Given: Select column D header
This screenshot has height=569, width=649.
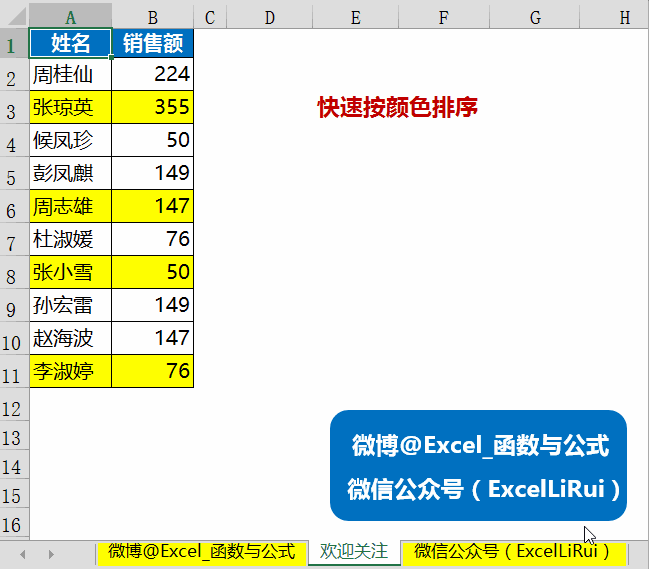Looking at the screenshot, I should (x=269, y=17).
